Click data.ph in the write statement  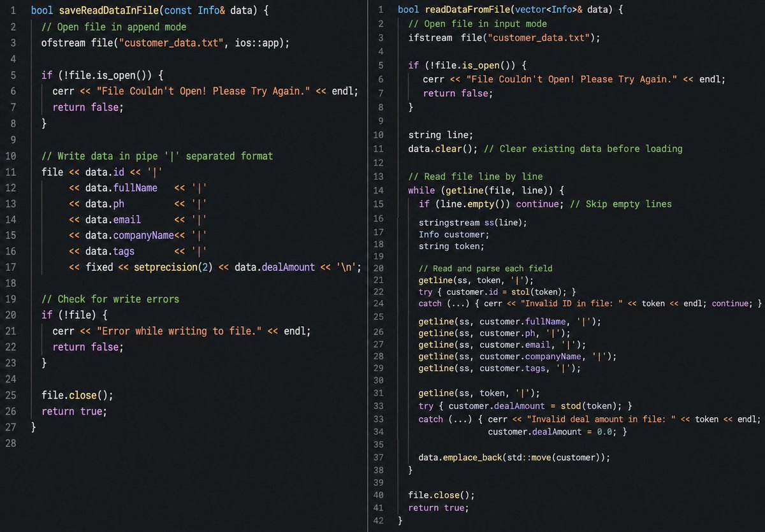point(105,203)
